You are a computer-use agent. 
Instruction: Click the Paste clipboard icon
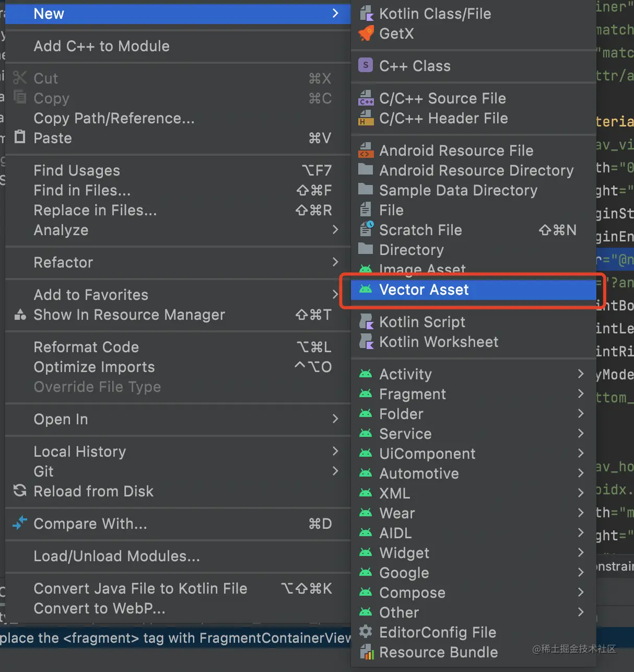(20, 137)
